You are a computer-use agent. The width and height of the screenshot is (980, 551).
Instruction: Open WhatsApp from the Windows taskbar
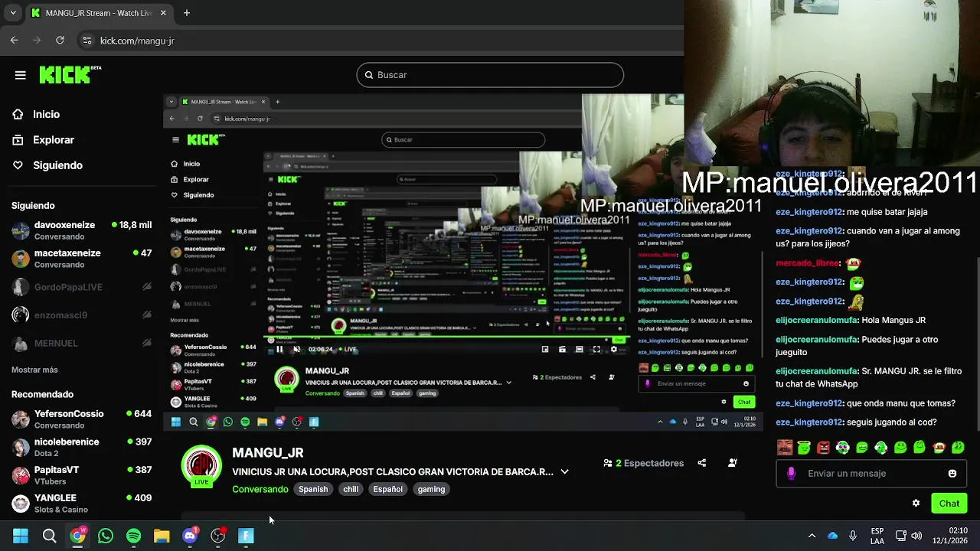pos(106,536)
